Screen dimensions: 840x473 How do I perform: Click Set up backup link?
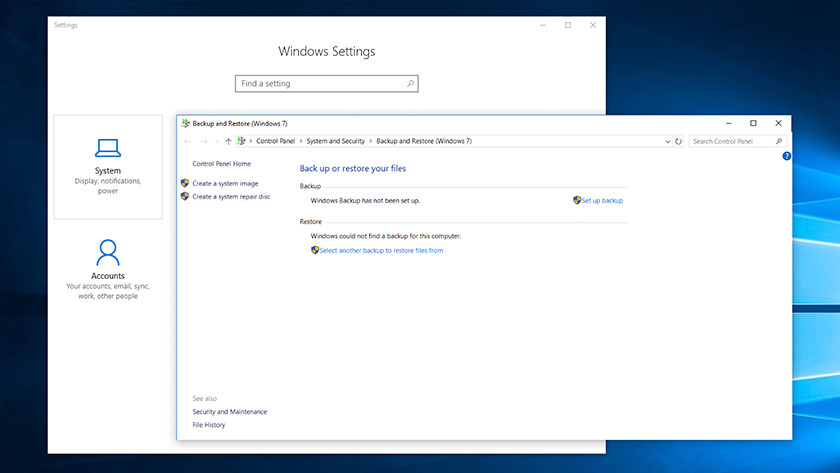pos(602,200)
